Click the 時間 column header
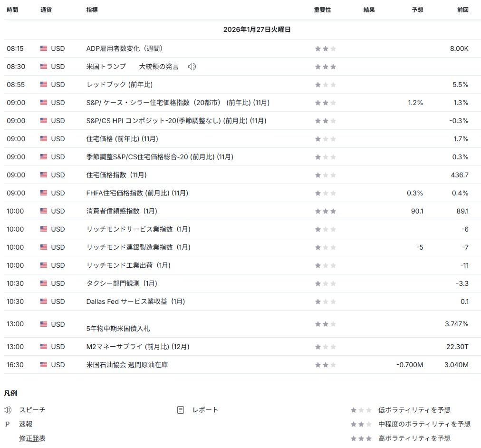481x448 pixels. coord(12,10)
